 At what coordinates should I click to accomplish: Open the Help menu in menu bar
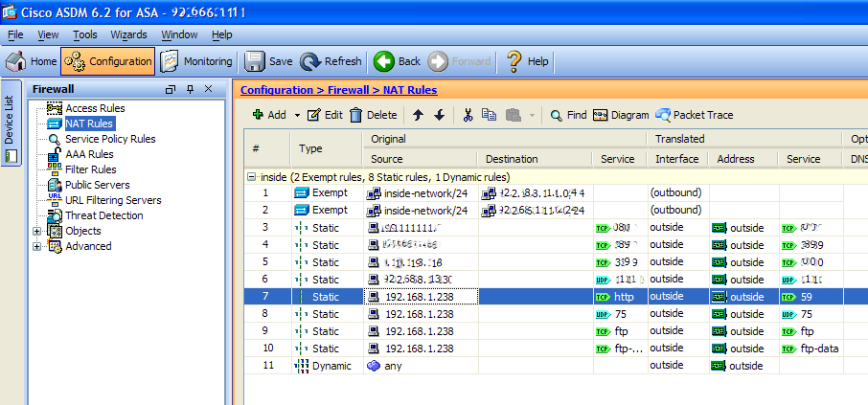pos(222,34)
